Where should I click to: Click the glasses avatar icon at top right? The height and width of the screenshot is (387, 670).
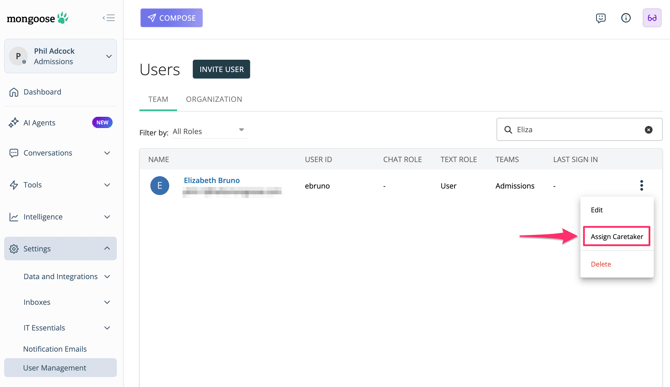[652, 18]
